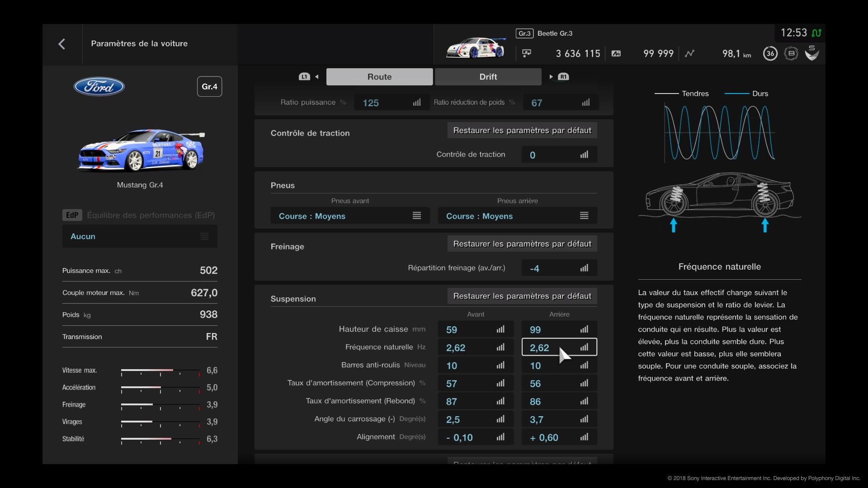The width and height of the screenshot is (868, 488).
Task: Click the L1 previous tab icon
Action: pyautogui.click(x=304, y=77)
